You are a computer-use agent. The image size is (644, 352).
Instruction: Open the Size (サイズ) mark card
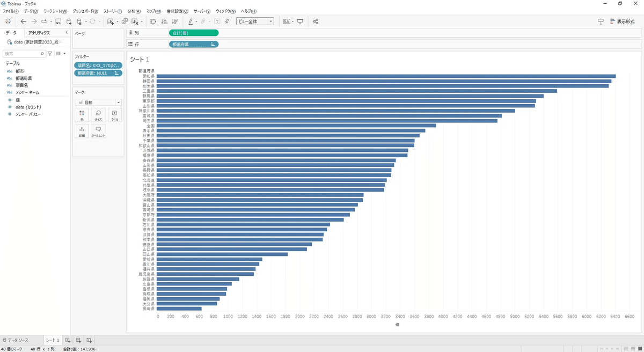pos(98,115)
